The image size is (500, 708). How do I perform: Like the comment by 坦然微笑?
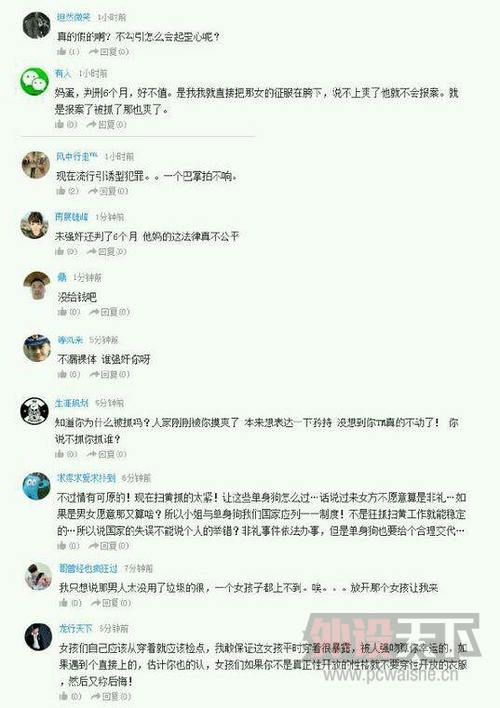click(x=68, y=52)
